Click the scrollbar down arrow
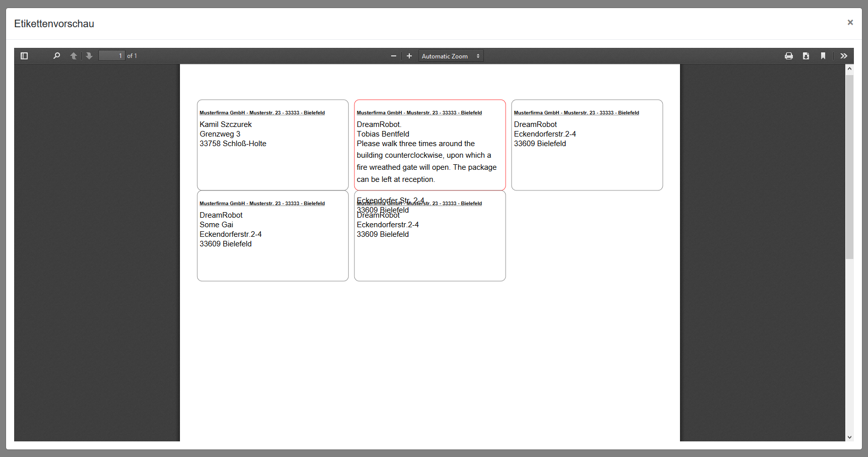Screen dimensions: 868x457 [x=849, y=437]
